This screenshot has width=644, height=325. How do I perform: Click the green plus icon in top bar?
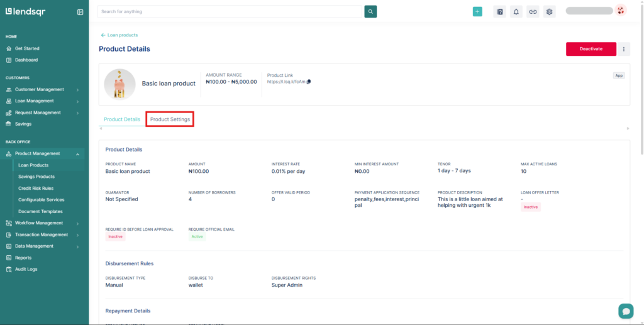click(477, 11)
